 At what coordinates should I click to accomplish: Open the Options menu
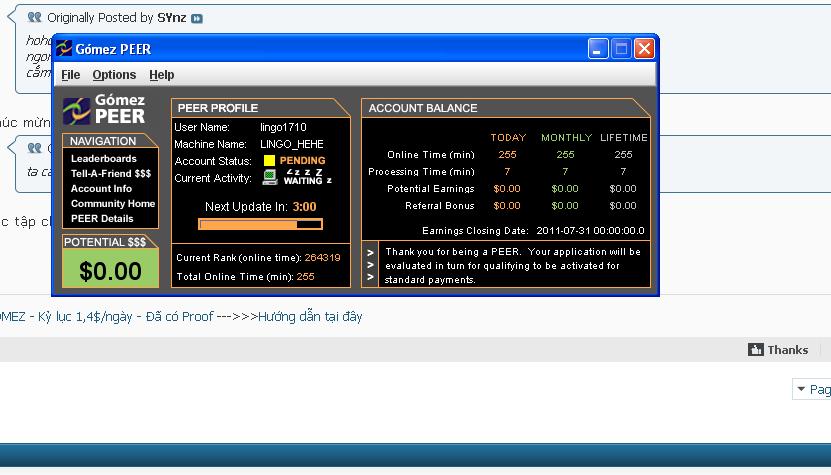tap(114, 75)
